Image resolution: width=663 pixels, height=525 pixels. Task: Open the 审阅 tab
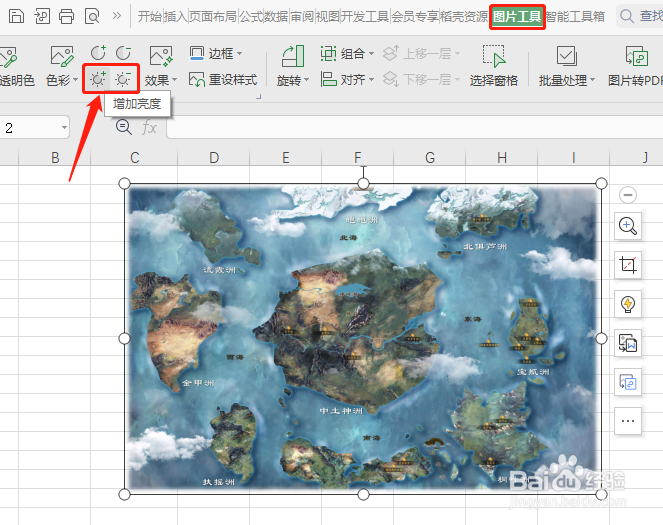coord(302,16)
